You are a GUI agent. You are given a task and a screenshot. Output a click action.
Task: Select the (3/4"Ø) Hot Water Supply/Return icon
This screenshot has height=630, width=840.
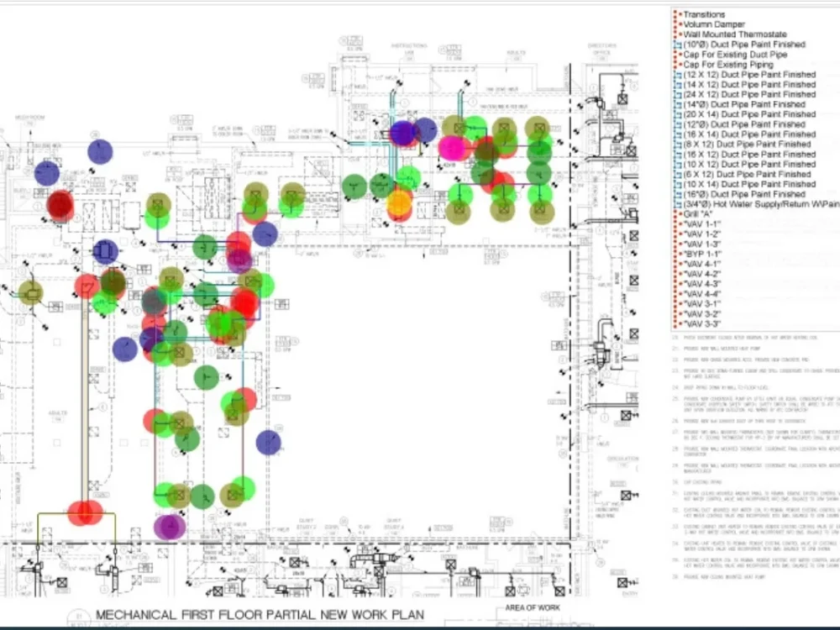(x=677, y=204)
